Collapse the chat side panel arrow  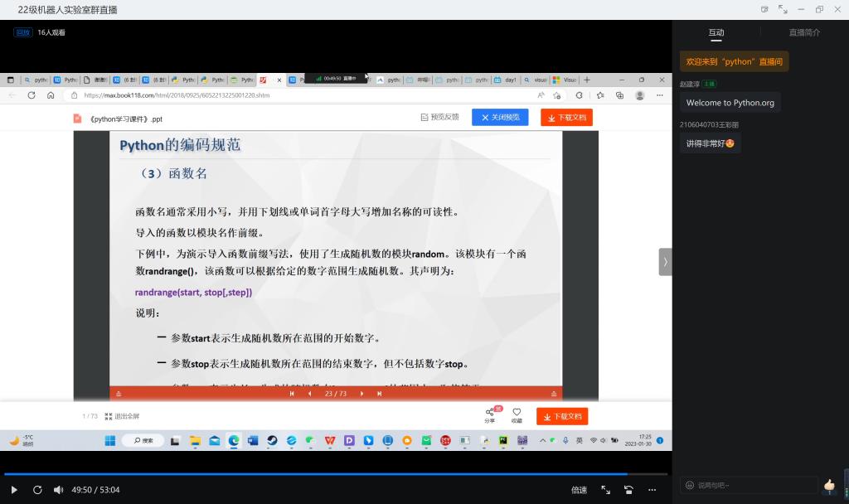(x=665, y=261)
